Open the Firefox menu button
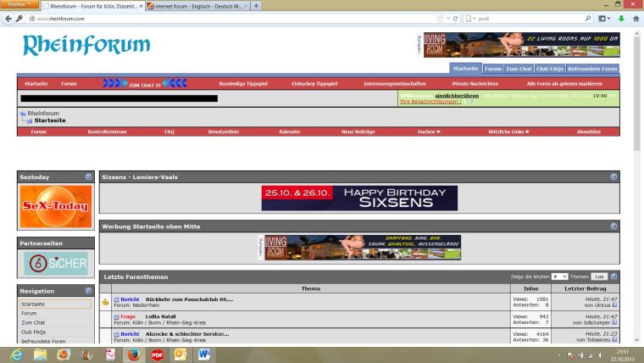Viewport: 644px width, 363px height. (19, 4)
